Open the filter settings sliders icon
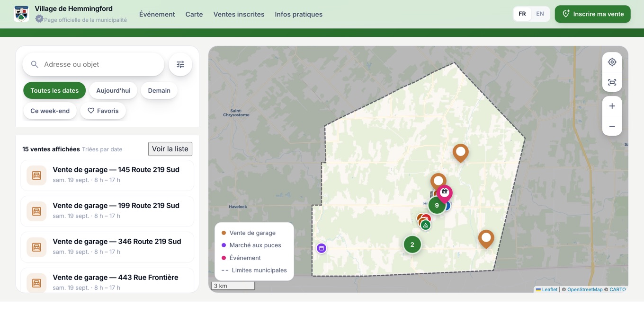The image size is (644, 331). [x=180, y=64]
